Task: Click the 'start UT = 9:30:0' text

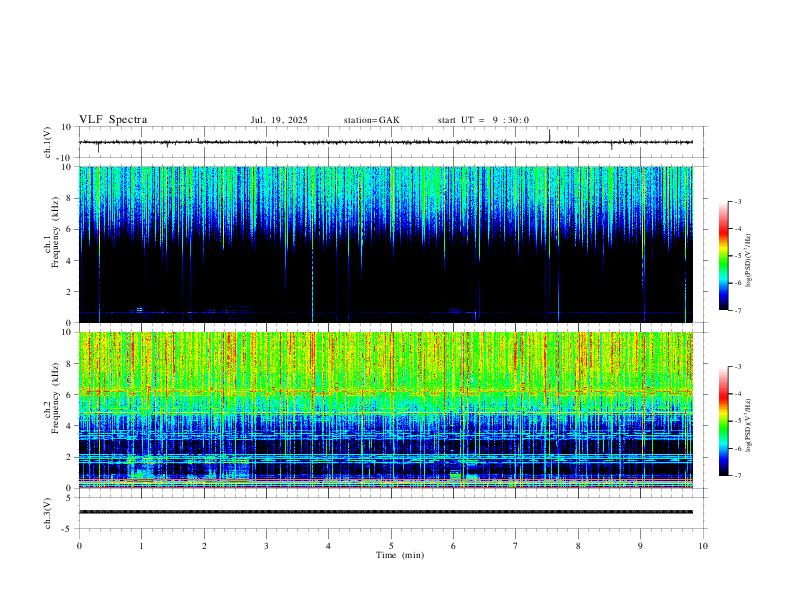Action: point(483,120)
